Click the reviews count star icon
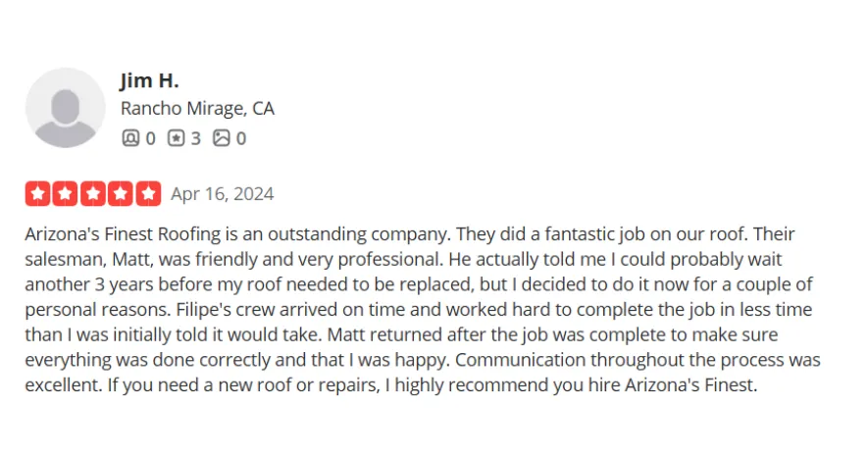This screenshot has height=457, width=868. 176,137
